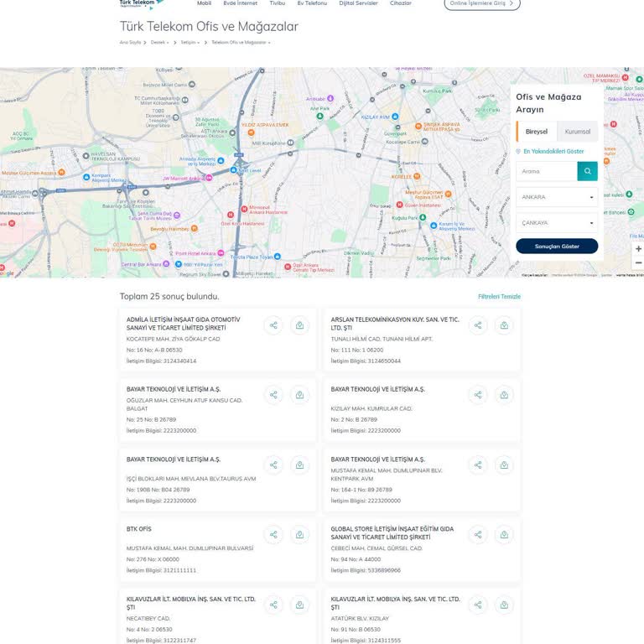Click the search magnifier button
Image resolution: width=644 pixels, height=644 pixels.
[587, 171]
